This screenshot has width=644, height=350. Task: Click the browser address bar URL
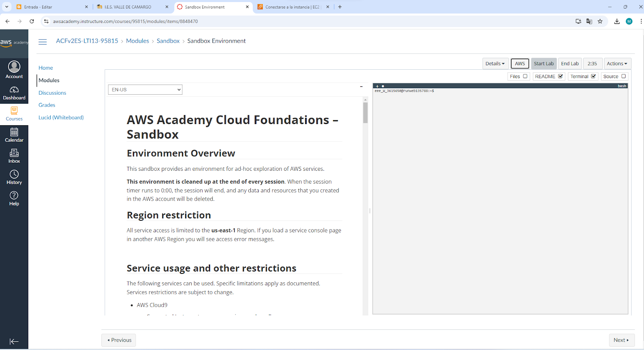126,21
